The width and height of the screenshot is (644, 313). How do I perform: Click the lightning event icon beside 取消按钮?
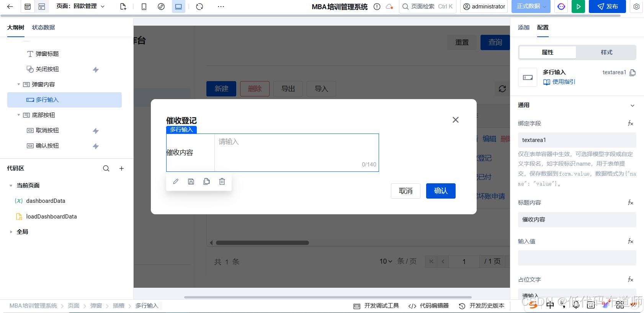tap(96, 131)
